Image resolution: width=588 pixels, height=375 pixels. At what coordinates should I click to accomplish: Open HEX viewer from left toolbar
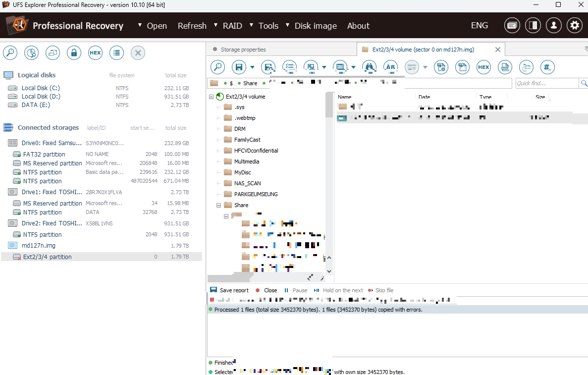tap(95, 53)
